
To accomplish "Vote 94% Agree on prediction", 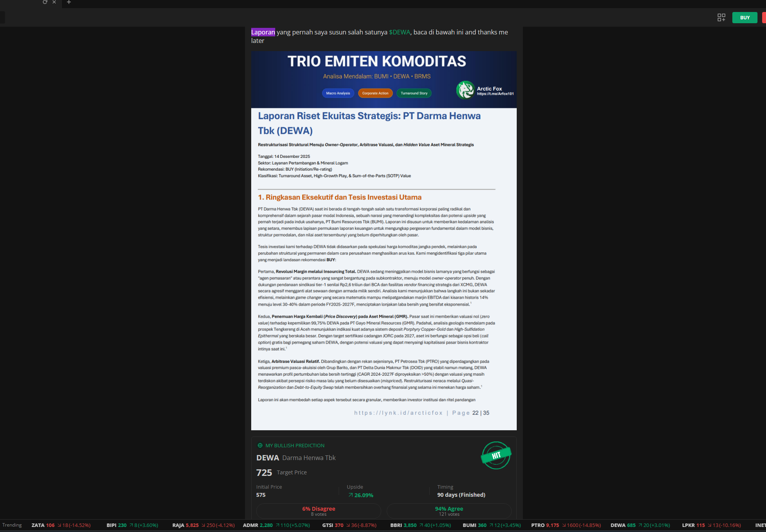I will [x=449, y=511].
